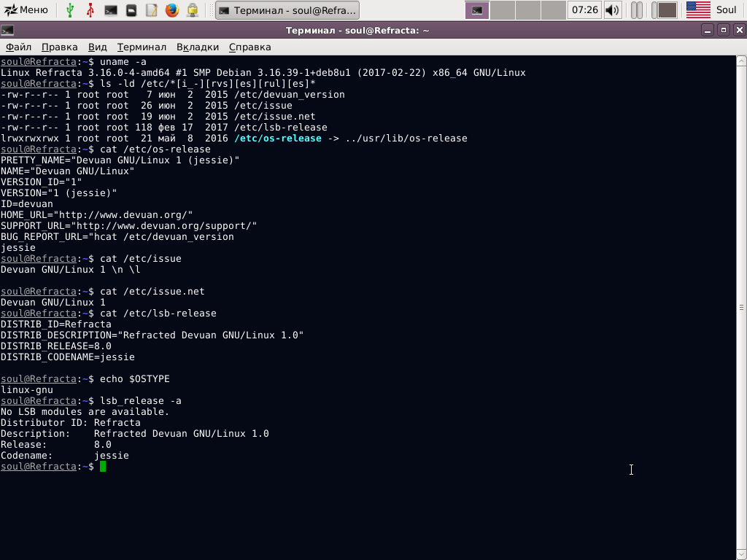Image resolution: width=747 pixels, height=560 pixels.
Task: Open the Soul user menu
Action: click(x=726, y=10)
